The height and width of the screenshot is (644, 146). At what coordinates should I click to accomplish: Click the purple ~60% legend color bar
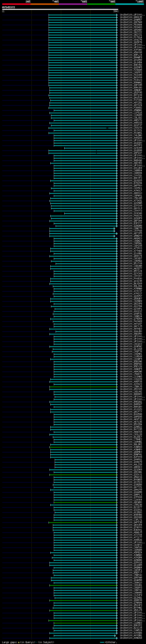[x=73, y=4]
